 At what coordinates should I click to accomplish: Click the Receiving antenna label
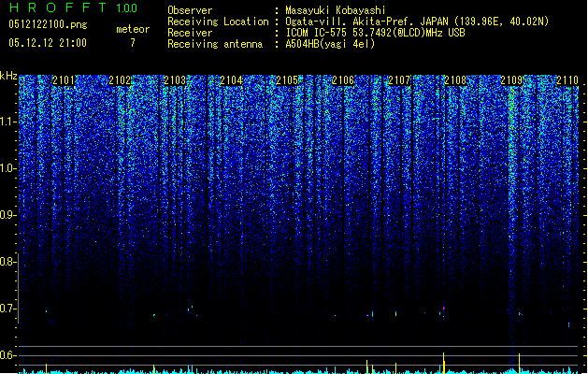click(x=215, y=44)
